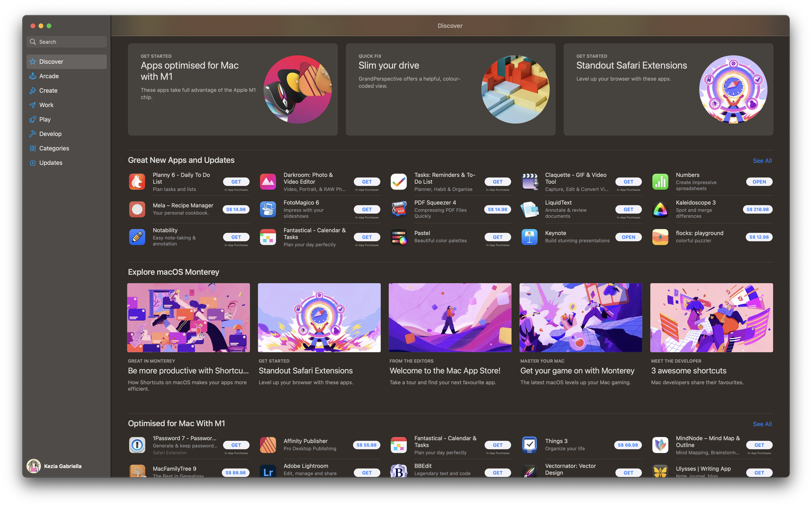The height and width of the screenshot is (507, 812).
Task: Click the 1Password 7 app icon
Action: (x=137, y=445)
